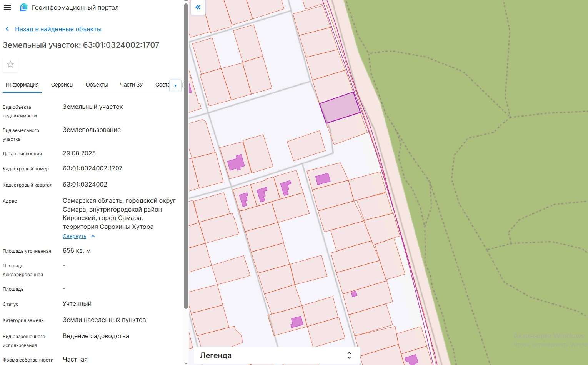Expand the Легенда panel
The width and height of the screenshot is (588, 365).
(349, 355)
